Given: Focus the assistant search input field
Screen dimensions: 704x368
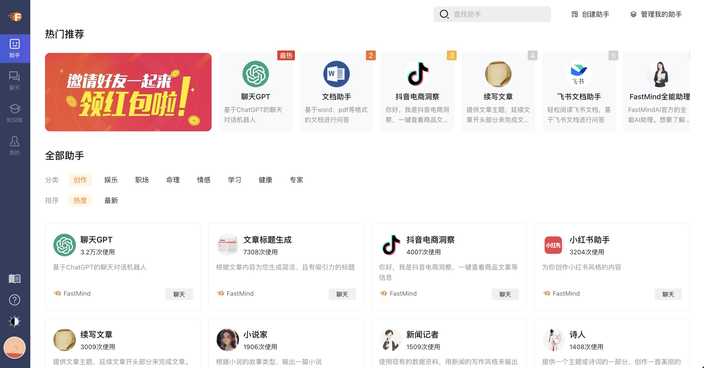Looking at the screenshot, I should (492, 14).
